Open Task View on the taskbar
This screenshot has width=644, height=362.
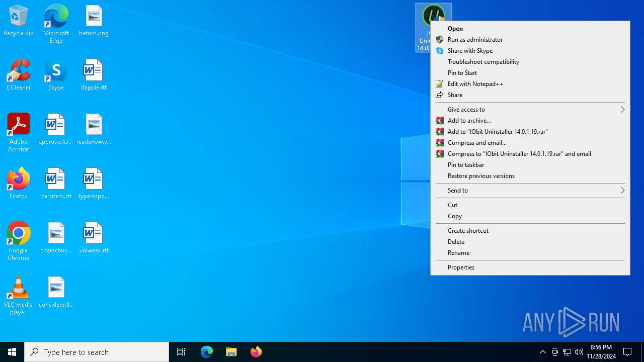[181, 352]
